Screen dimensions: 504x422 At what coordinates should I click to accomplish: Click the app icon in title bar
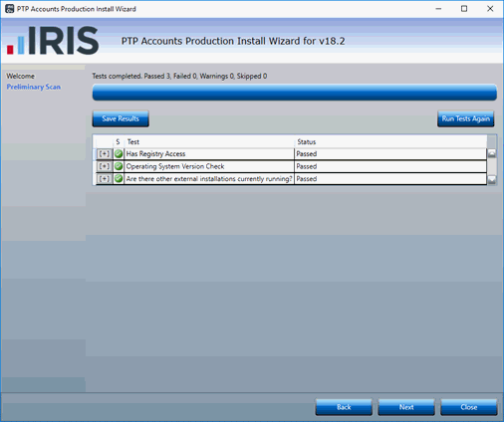coord(10,9)
